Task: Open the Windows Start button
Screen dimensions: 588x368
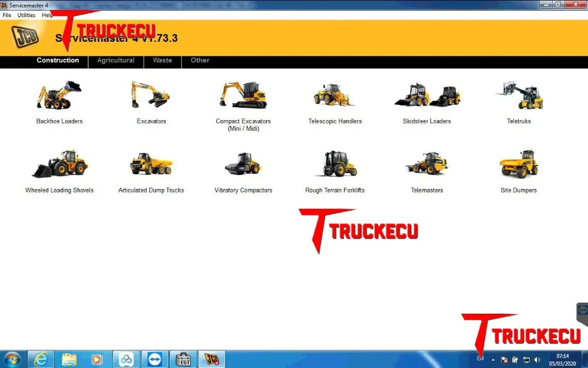Action: coord(12,360)
